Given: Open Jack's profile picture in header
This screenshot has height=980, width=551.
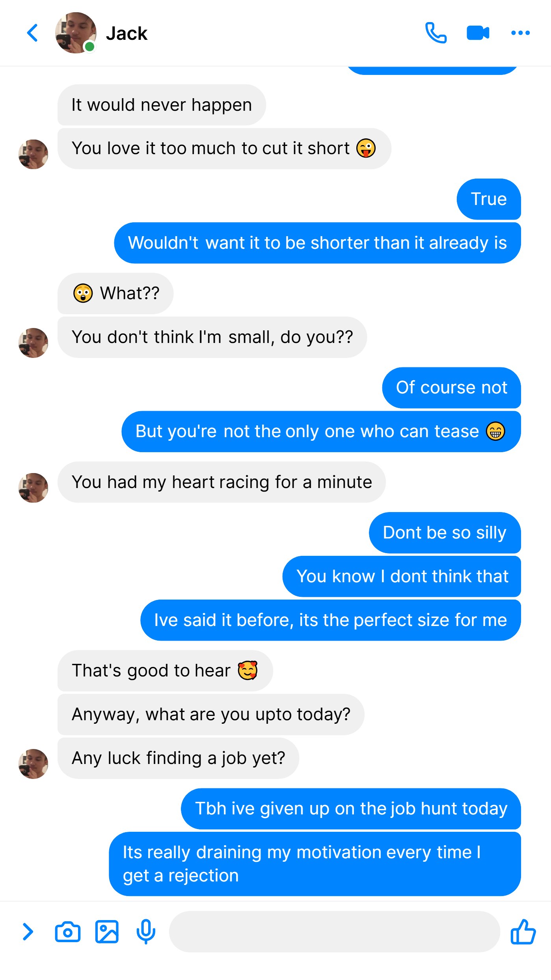Looking at the screenshot, I should (76, 33).
